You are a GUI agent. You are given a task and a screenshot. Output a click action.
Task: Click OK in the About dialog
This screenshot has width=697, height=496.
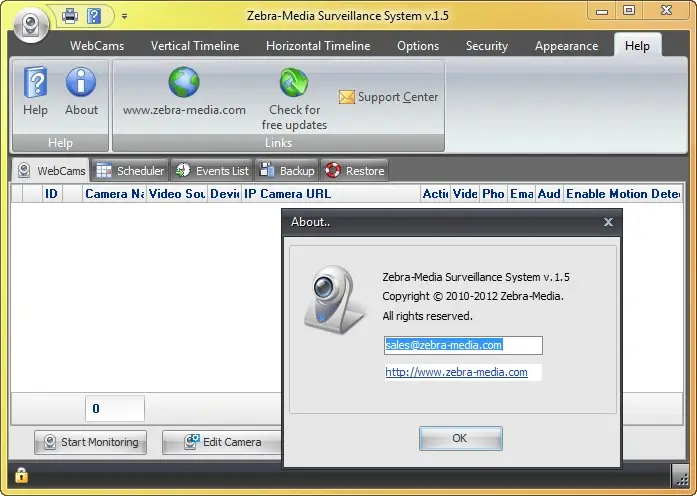(x=461, y=438)
